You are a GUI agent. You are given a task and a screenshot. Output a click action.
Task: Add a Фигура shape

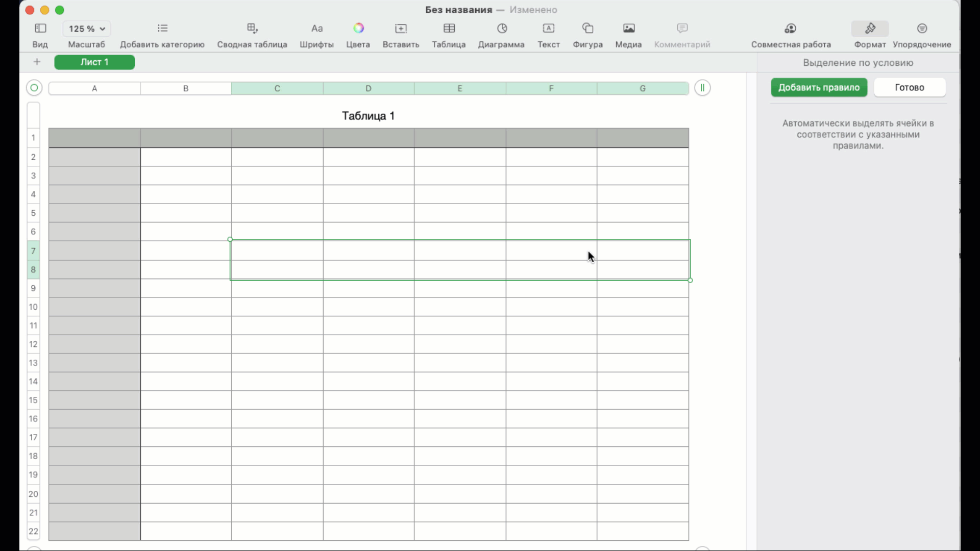[x=587, y=29]
